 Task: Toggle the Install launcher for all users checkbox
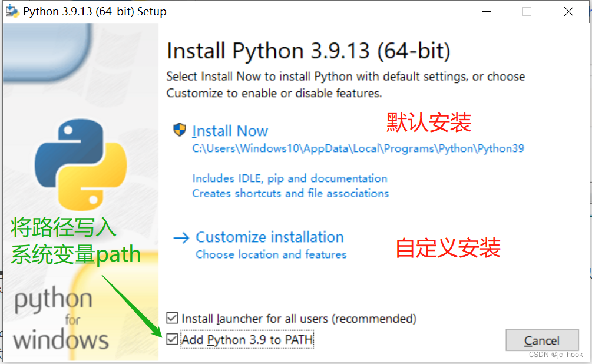pyautogui.click(x=172, y=318)
